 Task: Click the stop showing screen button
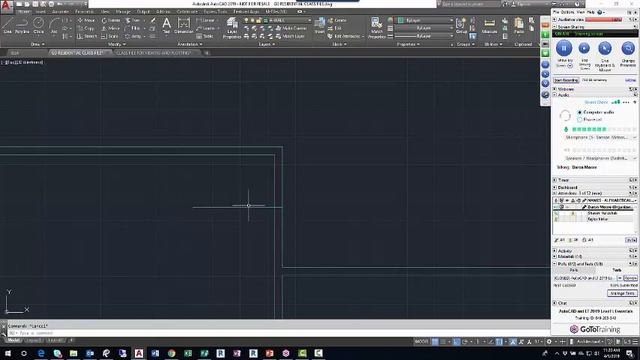584,48
